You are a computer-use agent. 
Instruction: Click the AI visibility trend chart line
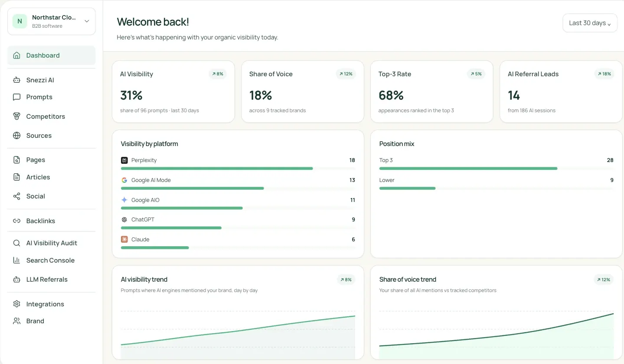point(238,331)
